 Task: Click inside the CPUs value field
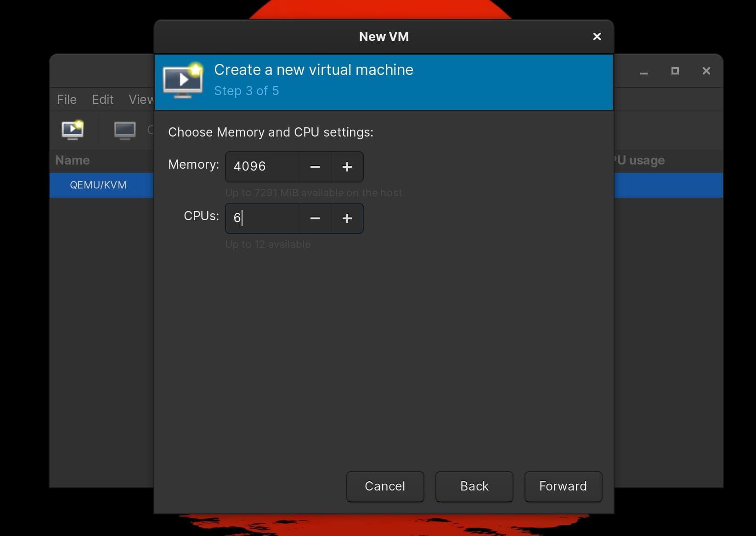[262, 218]
